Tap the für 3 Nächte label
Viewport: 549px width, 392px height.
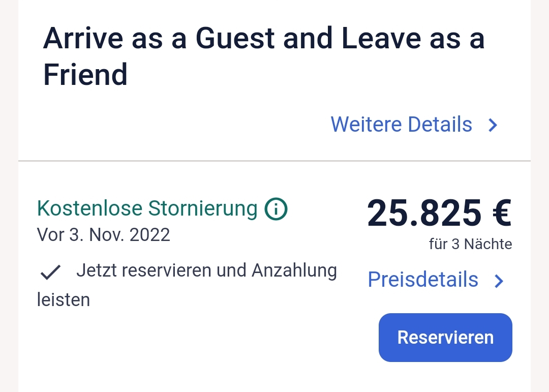(x=470, y=245)
